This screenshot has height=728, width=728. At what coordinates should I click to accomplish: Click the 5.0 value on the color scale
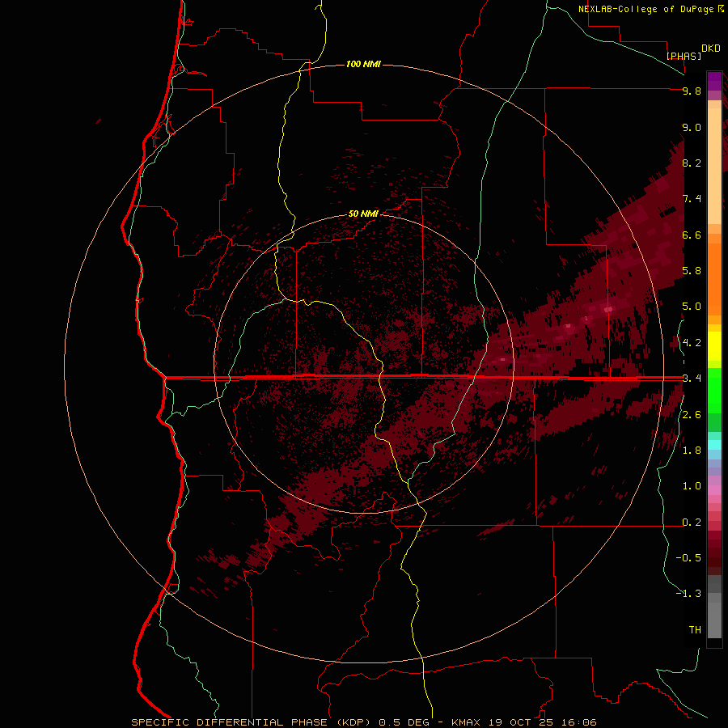point(692,307)
